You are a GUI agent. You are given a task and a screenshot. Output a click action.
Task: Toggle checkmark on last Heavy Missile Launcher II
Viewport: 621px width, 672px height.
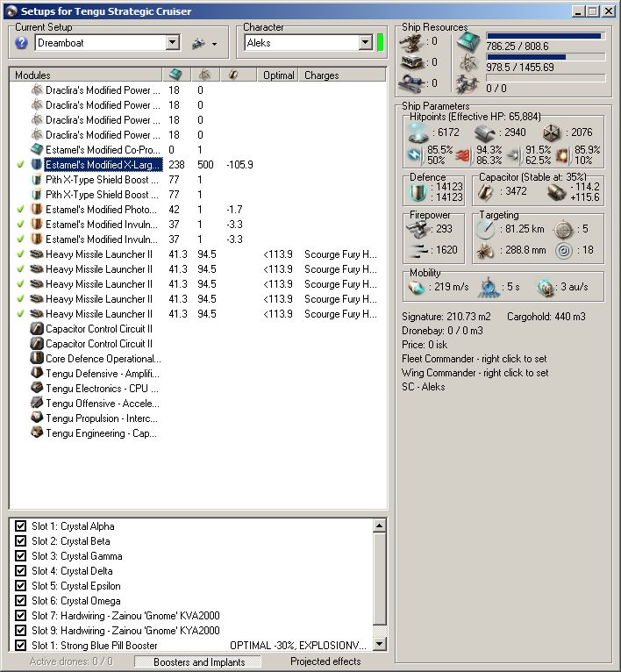[x=20, y=314]
